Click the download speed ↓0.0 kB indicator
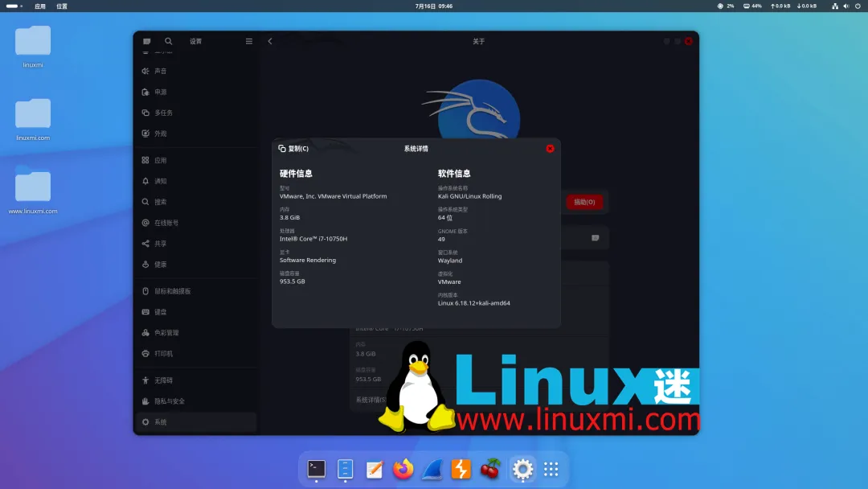The image size is (868, 489). coord(807,6)
